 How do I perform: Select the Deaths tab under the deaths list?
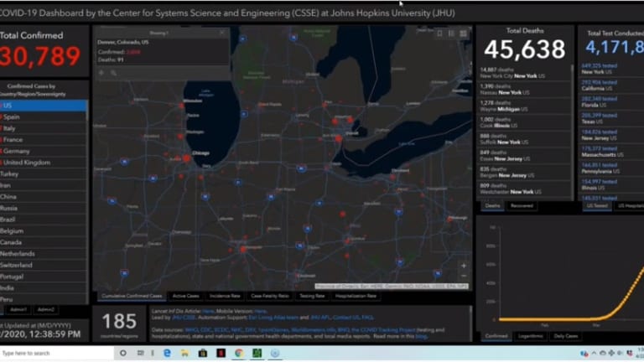492,205
